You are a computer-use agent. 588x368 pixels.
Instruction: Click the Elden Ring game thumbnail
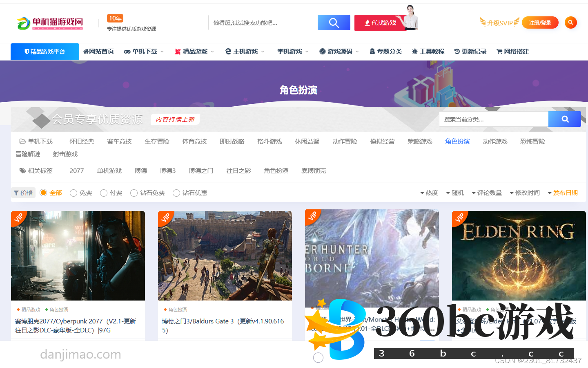coord(519,256)
